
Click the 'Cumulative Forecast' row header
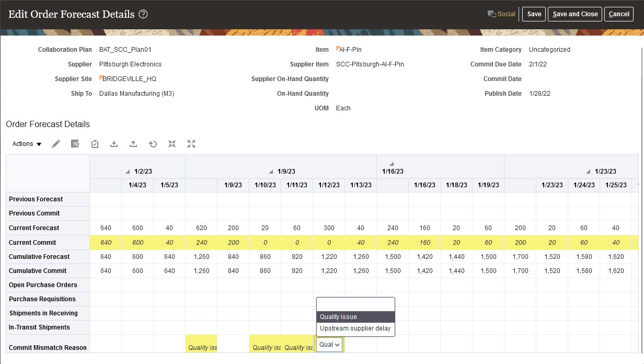pyautogui.click(x=48, y=257)
